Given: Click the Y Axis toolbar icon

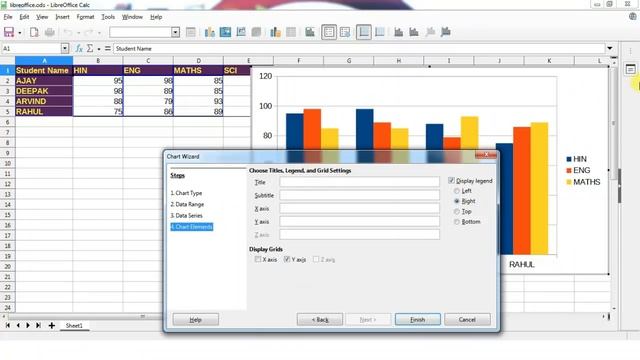Looking at the screenshot, I should pos(414,32).
